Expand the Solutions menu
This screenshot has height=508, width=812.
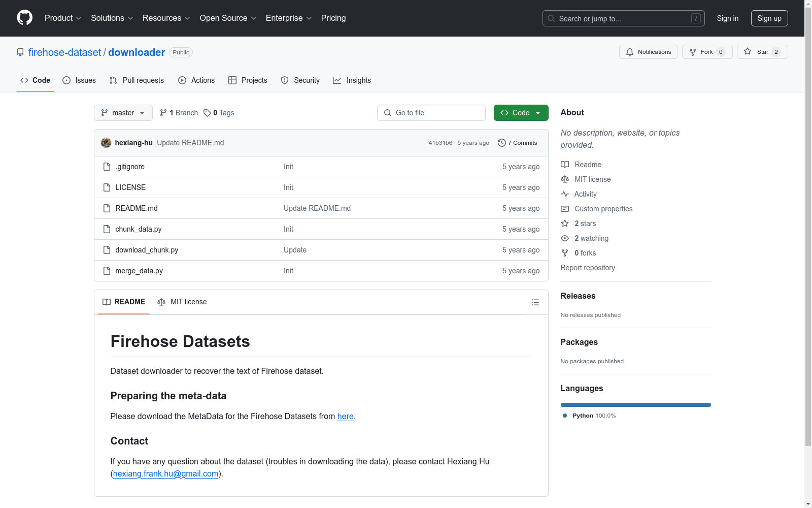click(112, 18)
